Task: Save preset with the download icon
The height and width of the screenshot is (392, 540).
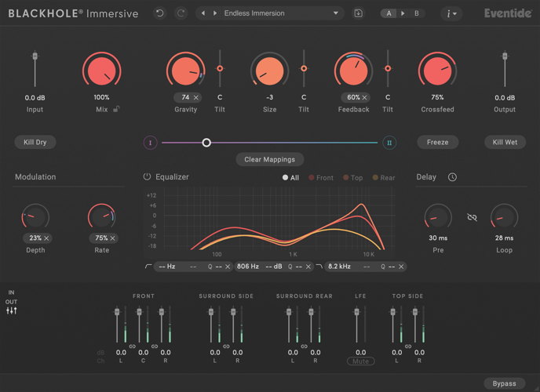Action: tap(359, 13)
